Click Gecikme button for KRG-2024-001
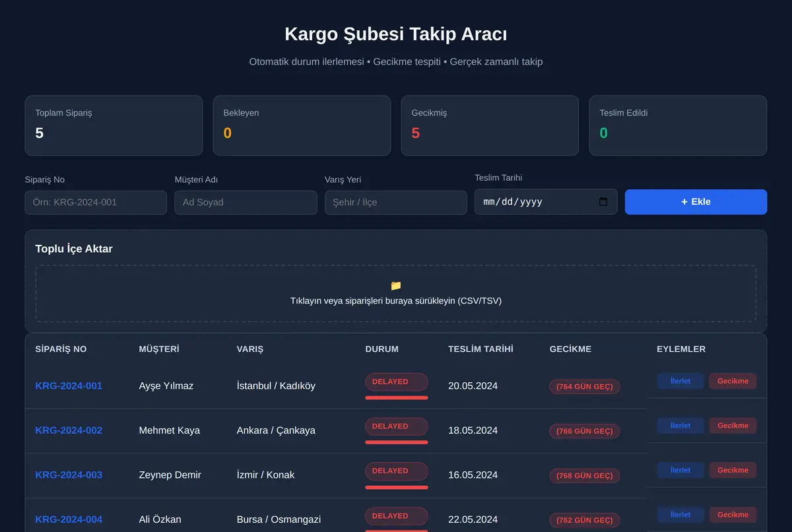 pos(733,381)
